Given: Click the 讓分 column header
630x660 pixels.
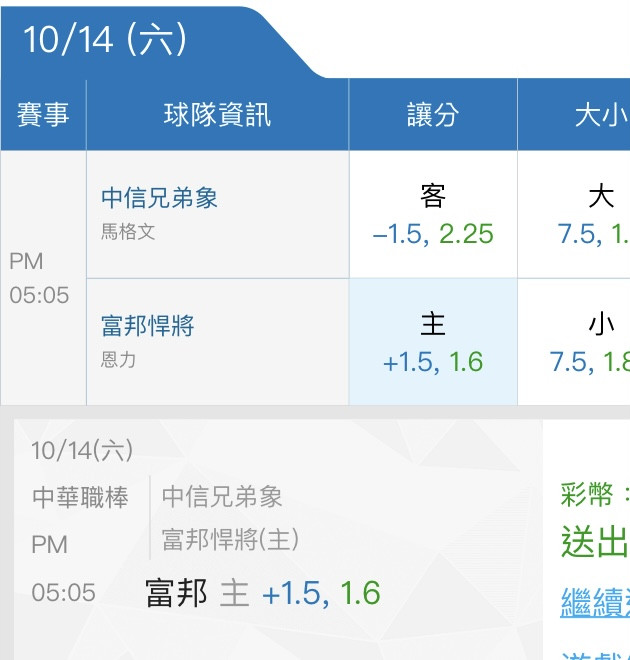Looking at the screenshot, I should (433, 114).
